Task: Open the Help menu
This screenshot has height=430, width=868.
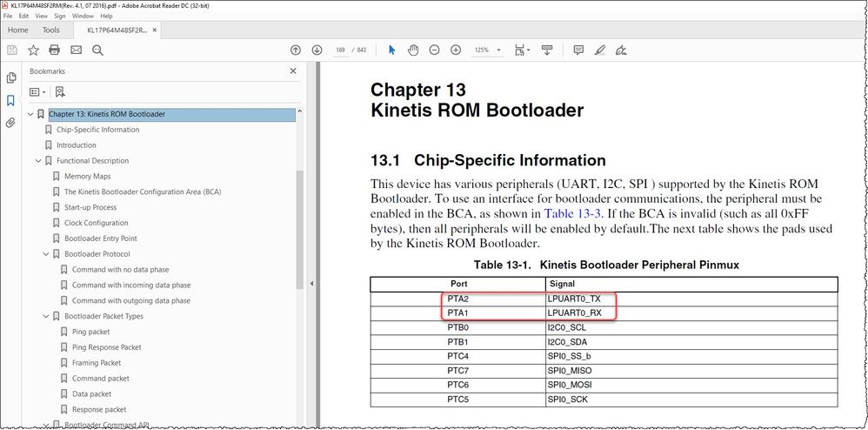Action: [106, 16]
